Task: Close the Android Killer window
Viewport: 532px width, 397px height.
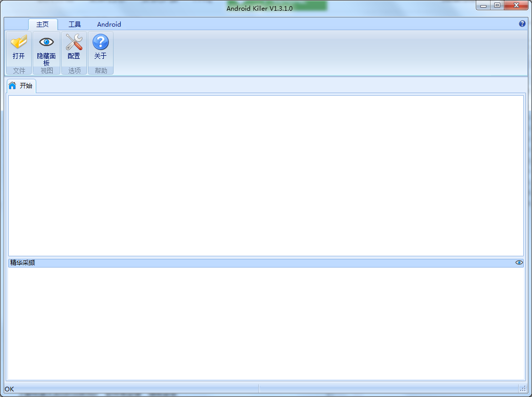Action: (x=516, y=6)
